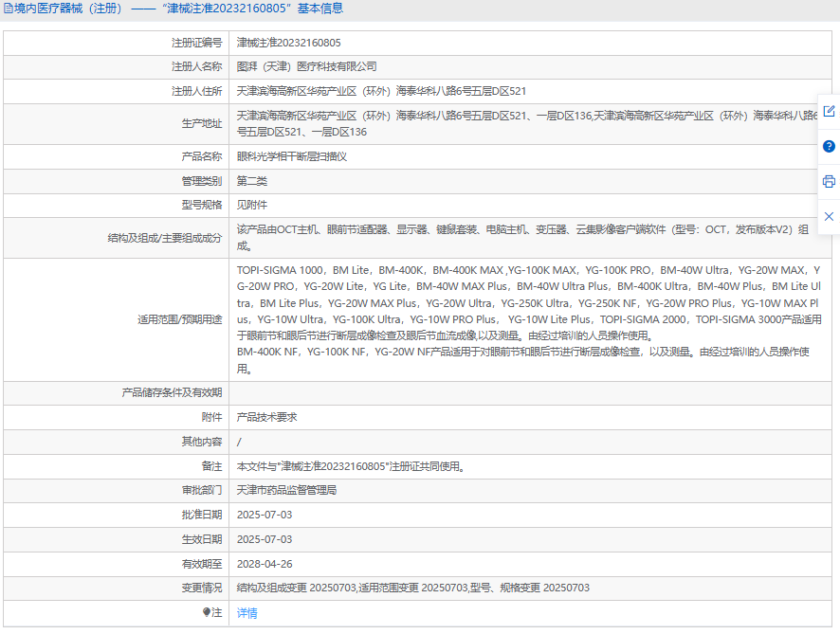Select product name 眼科光学相干断层扫描仪
This screenshot has width=840, height=634.
[292, 157]
